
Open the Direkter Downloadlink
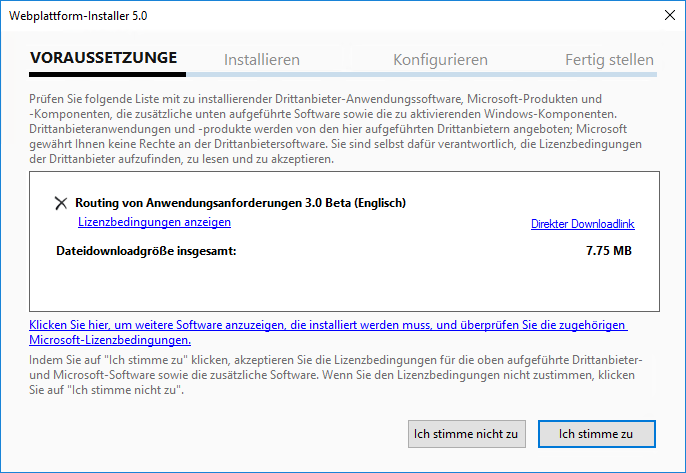point(582,224)
